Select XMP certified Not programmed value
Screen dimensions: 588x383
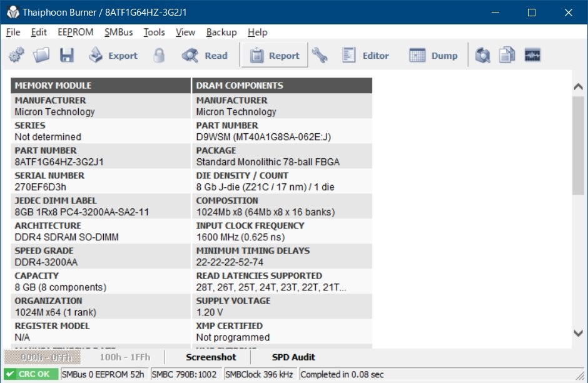tap(233, 337)
